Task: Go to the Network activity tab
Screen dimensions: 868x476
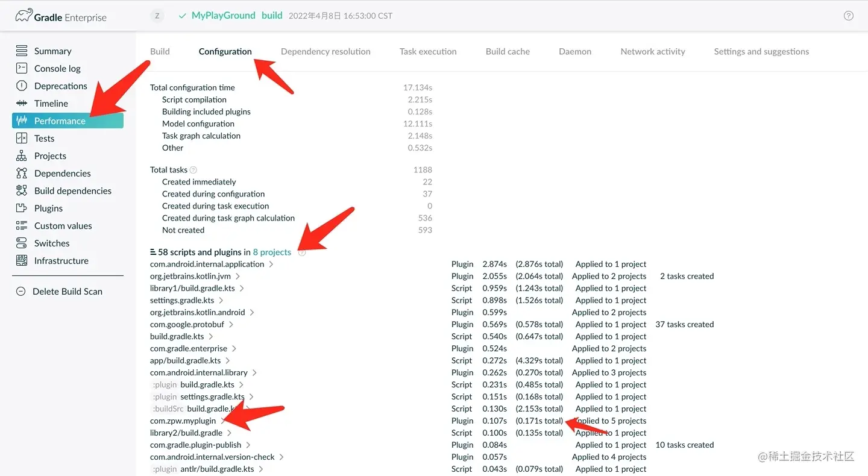Action: (653, 51)
